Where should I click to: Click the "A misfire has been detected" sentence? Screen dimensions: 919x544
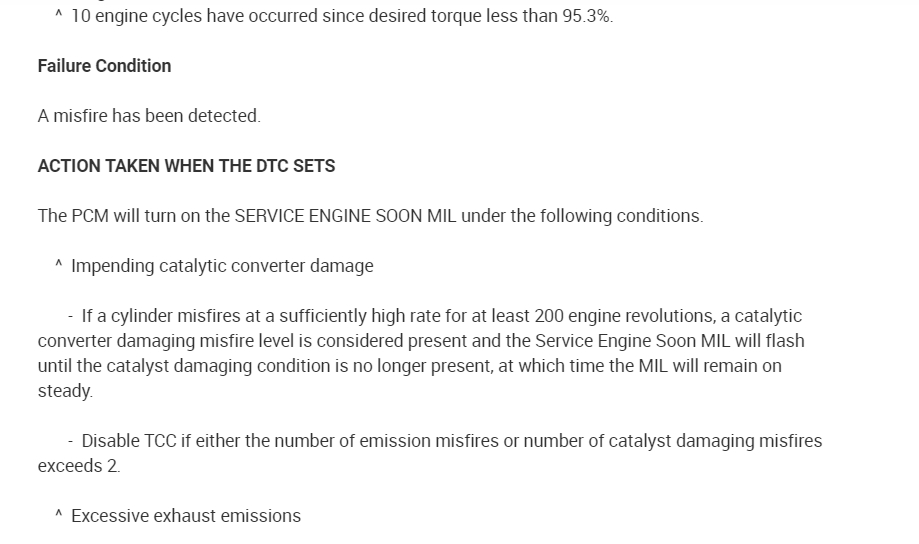pyautogui.click(x=149, y=116)
